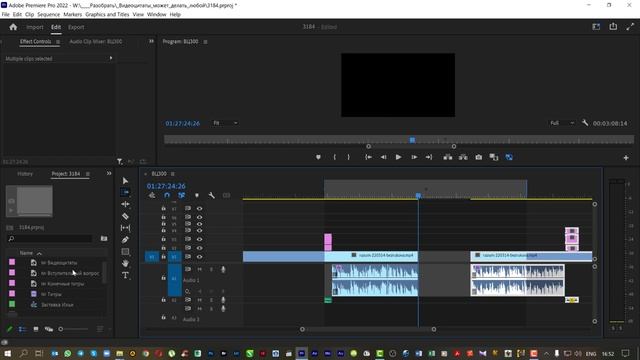Toggle timeline Snap magnet

point(167,196)
